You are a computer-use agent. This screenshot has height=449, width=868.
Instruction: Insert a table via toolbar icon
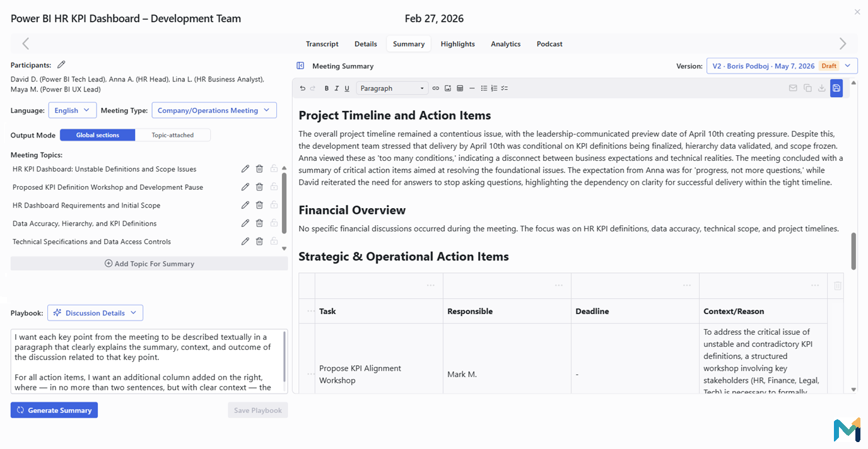460,88
